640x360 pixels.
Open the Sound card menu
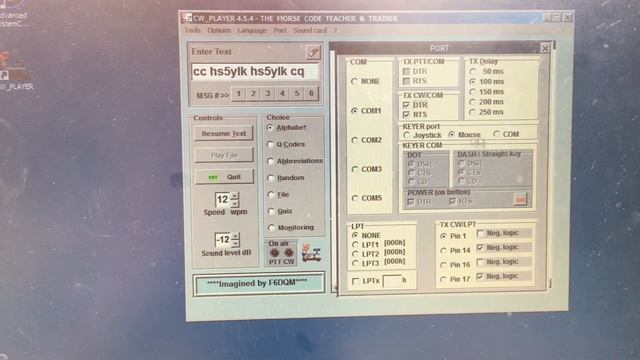[310, 30]
